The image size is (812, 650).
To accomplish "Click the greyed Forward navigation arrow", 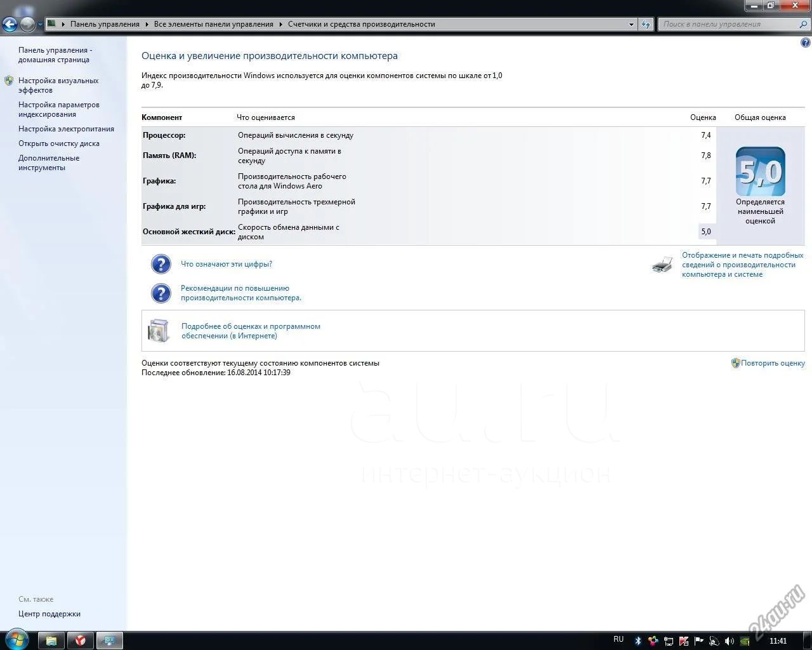I will click(x=27, y=24).
